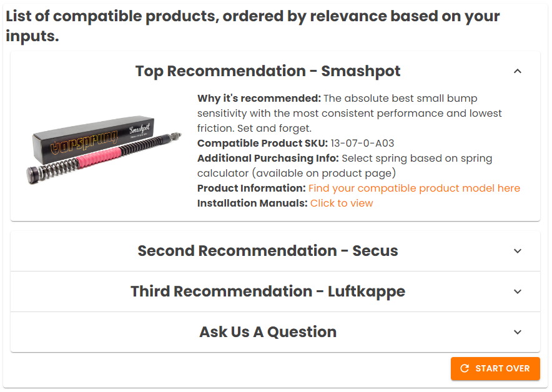This screenshot has width=552, height=392.
Task: Open the Ask Us A Question chevron
Action: pyautogui.click(x=517, y=332)
